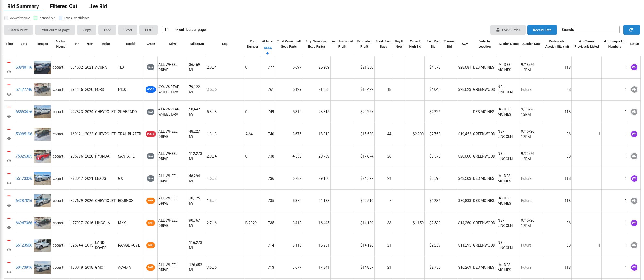Click the AN status badge on Range Rover row

click(634, 245)
